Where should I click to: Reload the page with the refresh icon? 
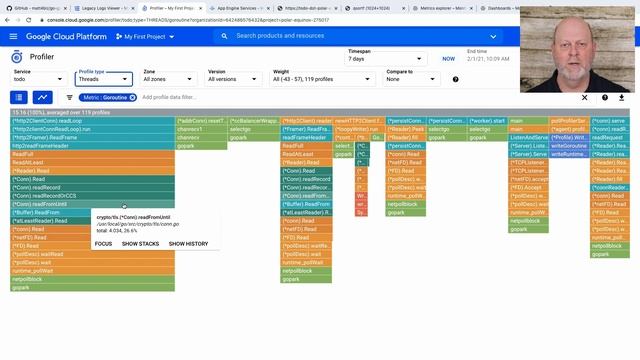(x=29, y=20)
